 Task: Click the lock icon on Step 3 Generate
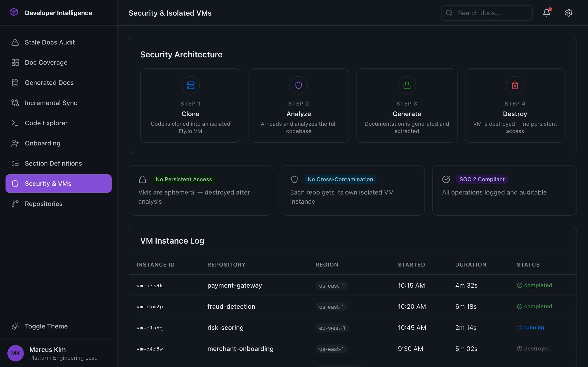coord(407,85)
